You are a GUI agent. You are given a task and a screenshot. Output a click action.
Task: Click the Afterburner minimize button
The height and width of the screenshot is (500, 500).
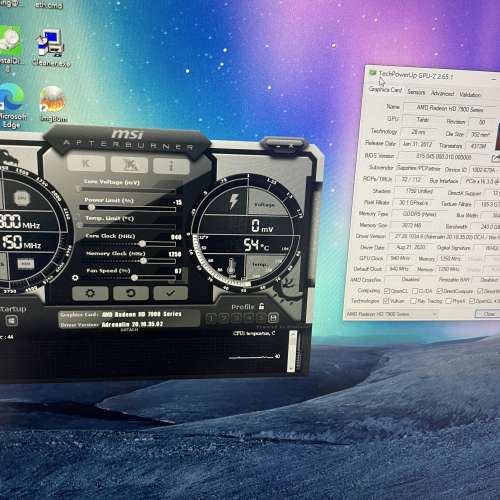pyautogui.click(x=279, y=146)
